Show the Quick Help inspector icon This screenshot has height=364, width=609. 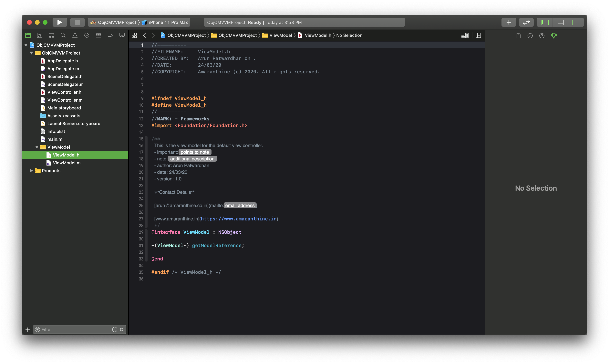coord(542,35)
